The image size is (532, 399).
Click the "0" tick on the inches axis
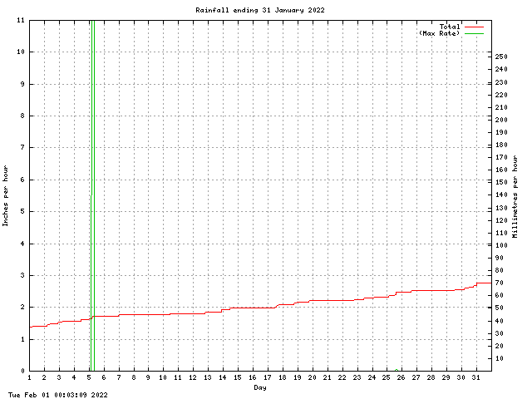(x=22, y=371)
